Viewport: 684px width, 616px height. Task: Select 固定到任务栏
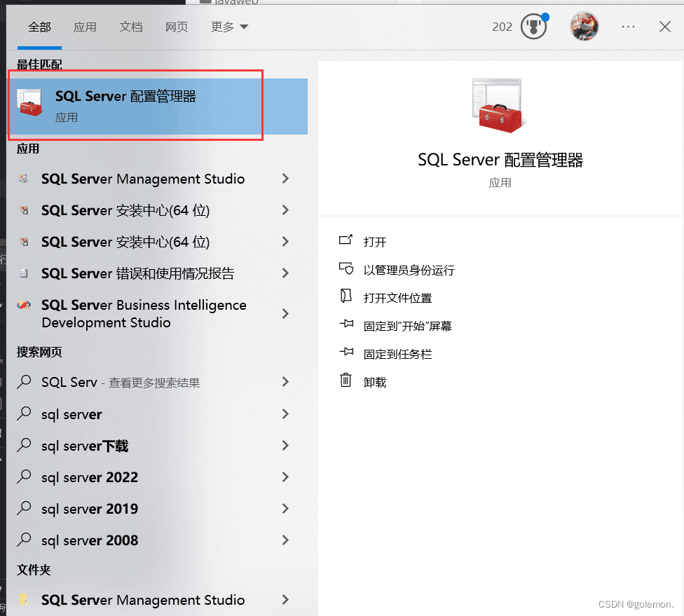tap(398, 354)
